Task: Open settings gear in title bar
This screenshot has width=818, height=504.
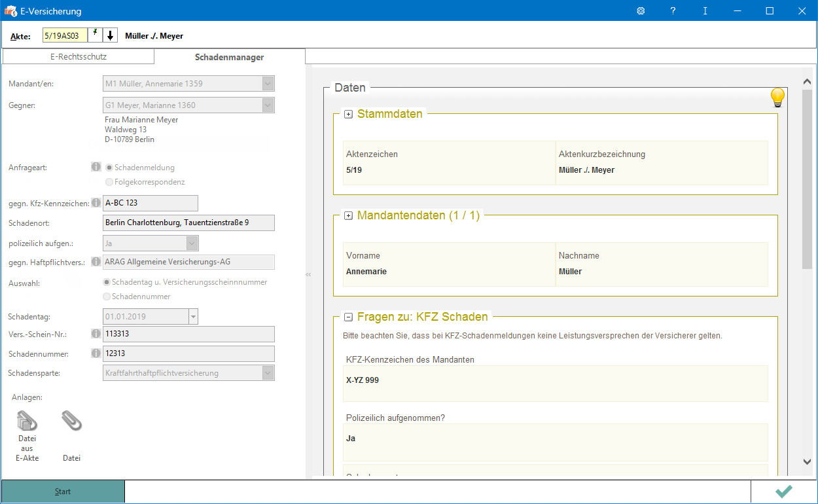Action: [x=641, y=11]
